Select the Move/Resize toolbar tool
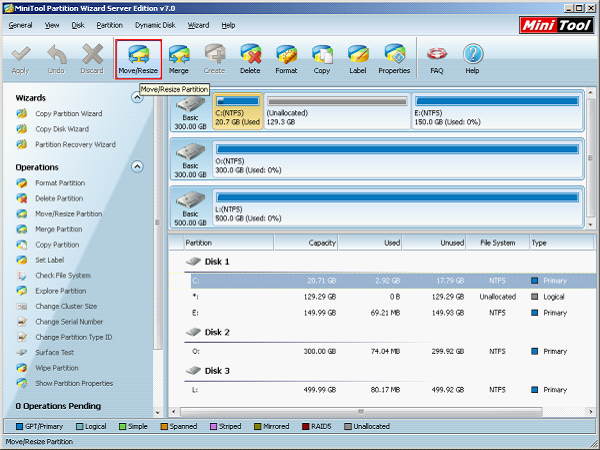600x450 pixels. click(138, 59)
